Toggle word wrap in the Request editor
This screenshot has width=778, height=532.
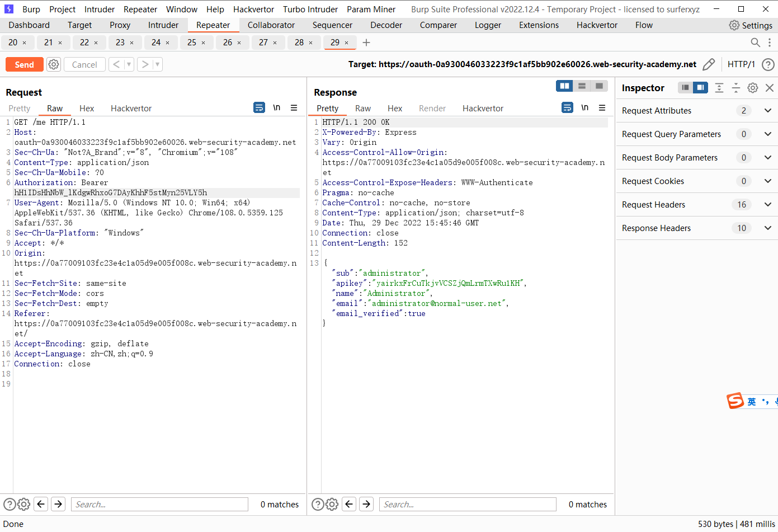[x=259, y=107]
